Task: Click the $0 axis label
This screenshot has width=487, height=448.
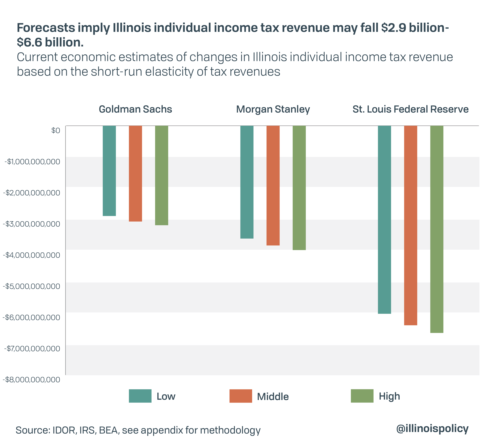Action: coord(56,131)
